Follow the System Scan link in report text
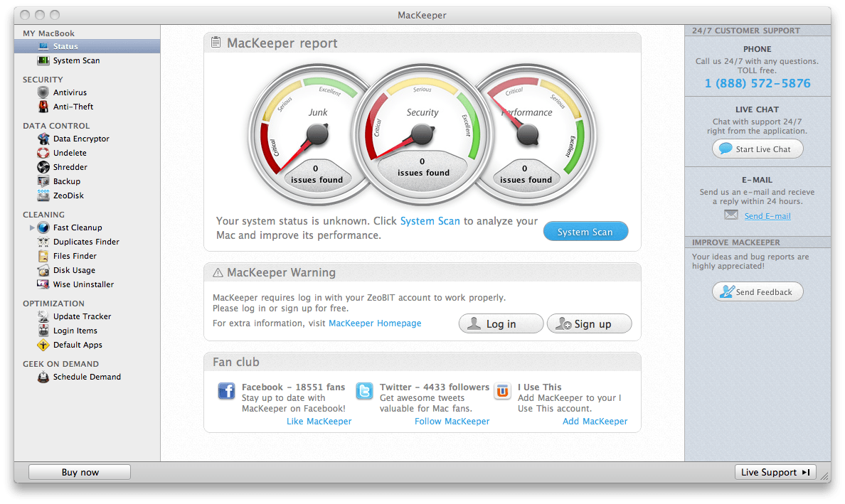845x504 pixels. [430, 221]
